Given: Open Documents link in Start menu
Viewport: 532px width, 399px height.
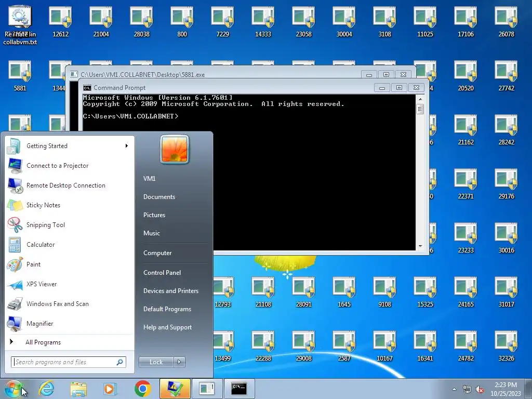Looking at the screenshot, I should [x=159, y=197].
